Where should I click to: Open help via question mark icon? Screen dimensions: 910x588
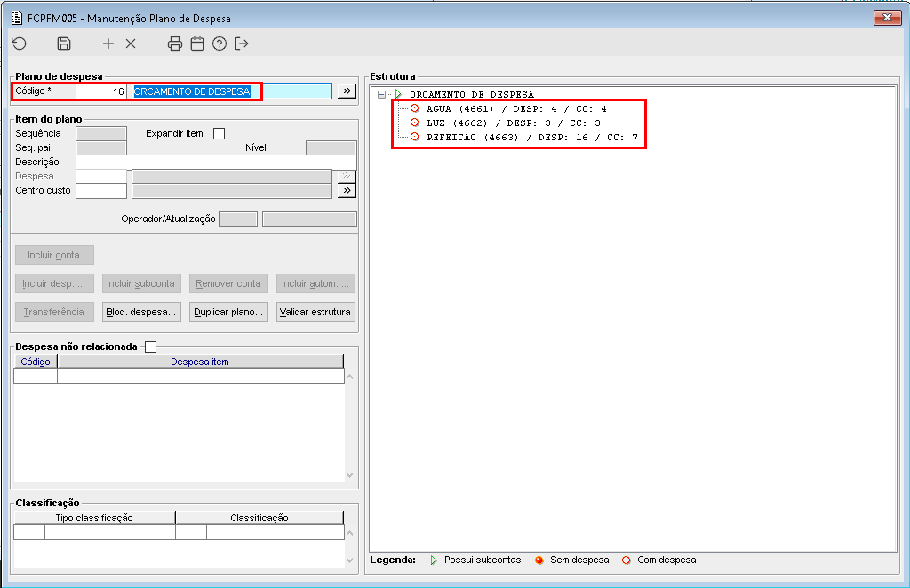point(220,44)
